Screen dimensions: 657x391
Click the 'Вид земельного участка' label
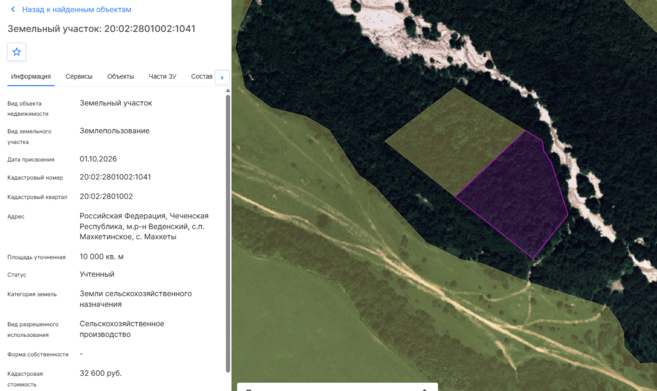pyautogui.click(x=29, y=137)
